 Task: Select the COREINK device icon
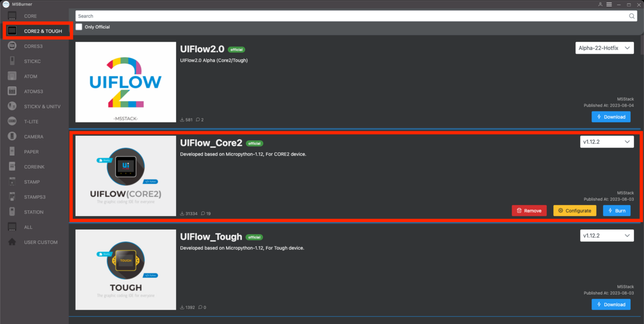[x=12, y=167]
